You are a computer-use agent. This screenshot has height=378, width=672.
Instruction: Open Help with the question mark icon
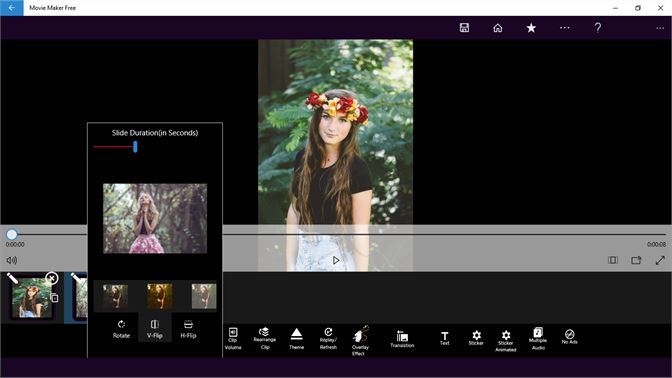pyautogui.click(x=598, y=28)
